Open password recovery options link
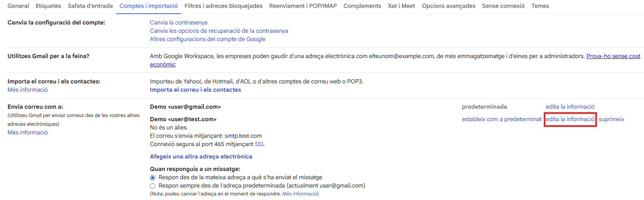 pos(219,31)
